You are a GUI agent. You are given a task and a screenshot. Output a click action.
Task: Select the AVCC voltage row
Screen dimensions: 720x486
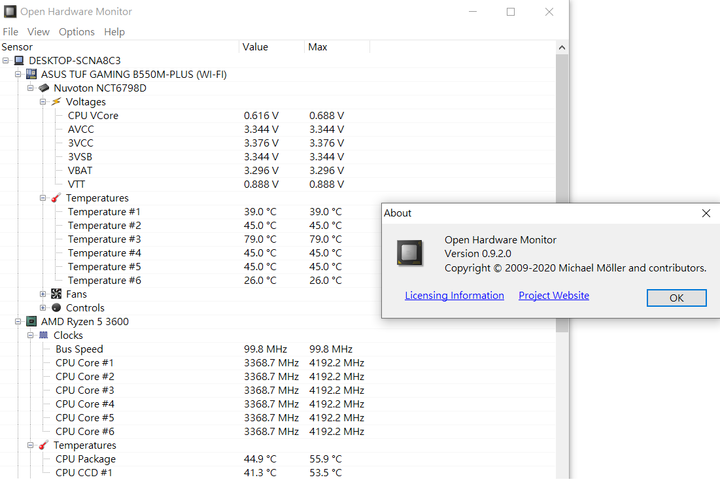point(278,129)
